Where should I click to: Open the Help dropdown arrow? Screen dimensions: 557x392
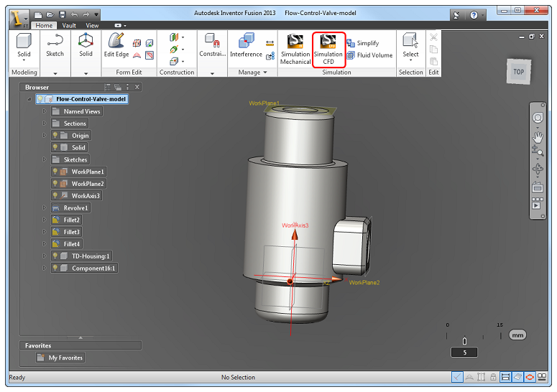click(483, 15)
